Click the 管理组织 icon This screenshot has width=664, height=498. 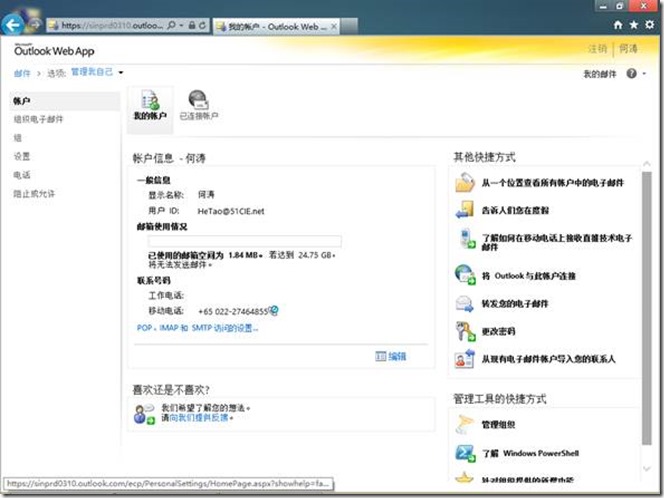pyautogui.click(x=465, y=424)
